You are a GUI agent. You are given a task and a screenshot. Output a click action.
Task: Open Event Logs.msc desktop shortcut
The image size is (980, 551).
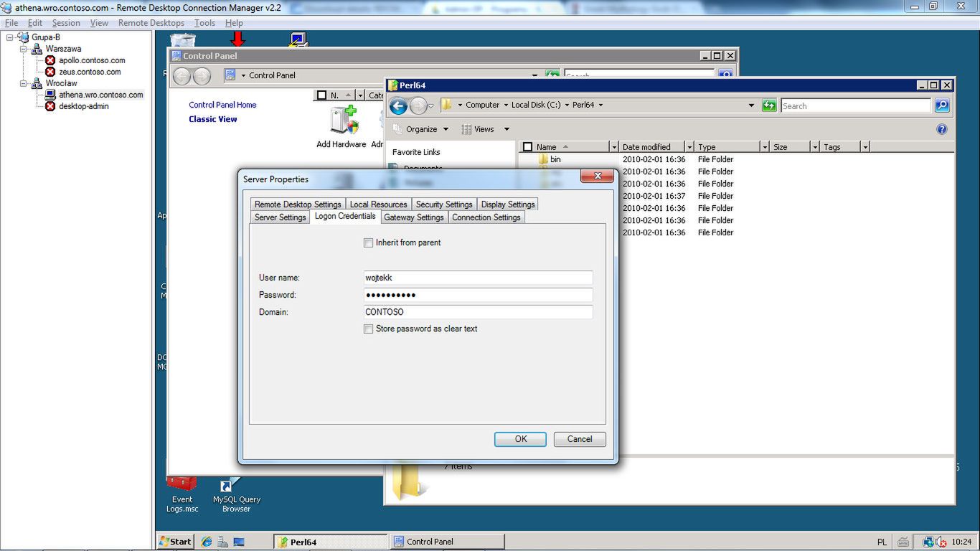point(182,495)
